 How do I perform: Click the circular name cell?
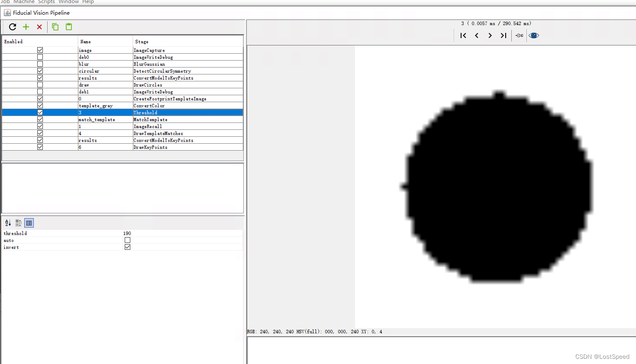(x=105, y=71)
